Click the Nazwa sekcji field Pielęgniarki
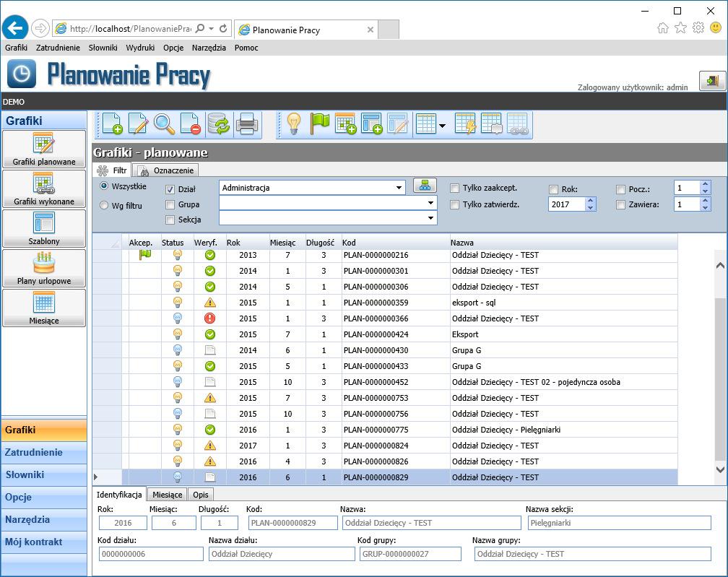The image size is (728, 577). point(620,523)
